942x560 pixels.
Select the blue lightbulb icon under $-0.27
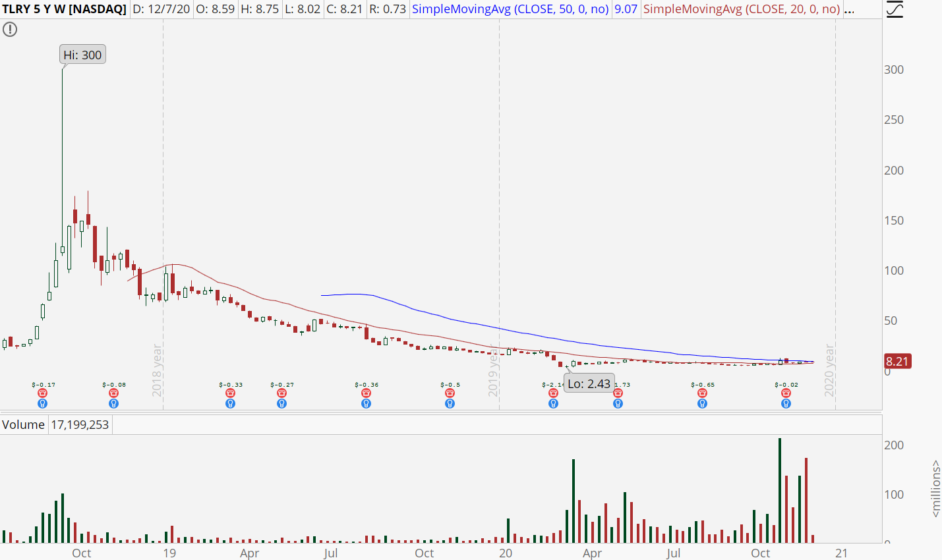pyautogui.click(x=281, y=403)
